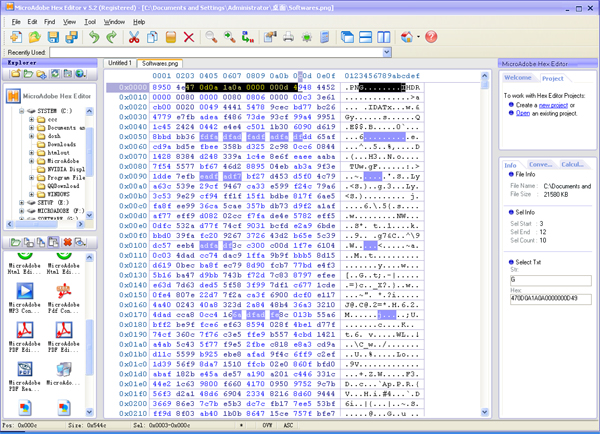This screenshot has height=434, width=600.
Task: Click the red Help question mark icon
Action: [431, 37]
